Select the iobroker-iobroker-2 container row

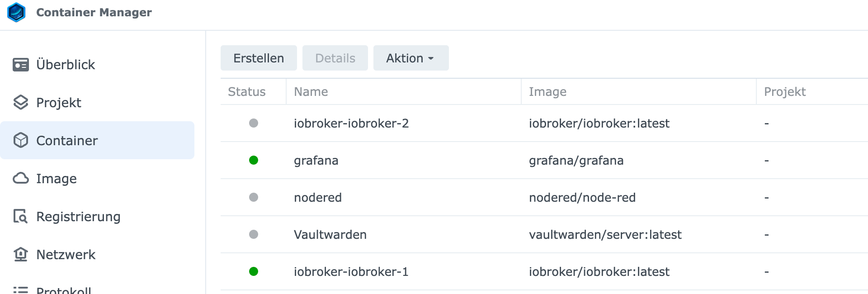[x=544, y=123]
